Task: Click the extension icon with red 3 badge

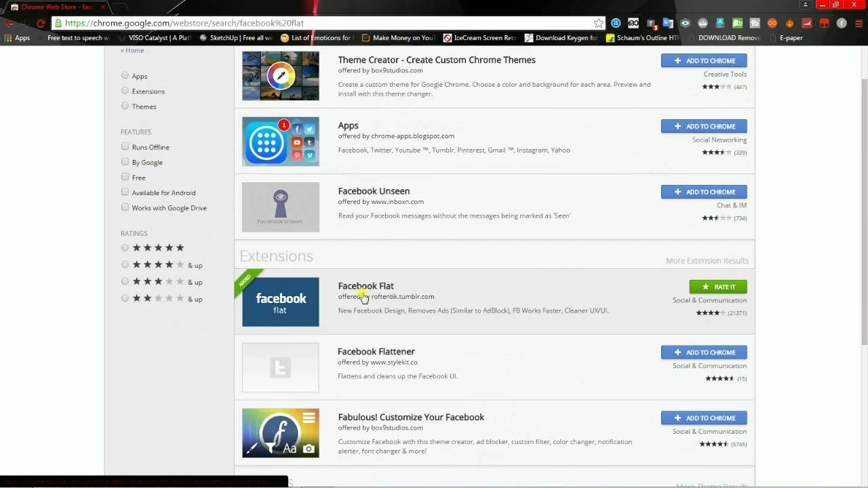Action: pos(651,22)
